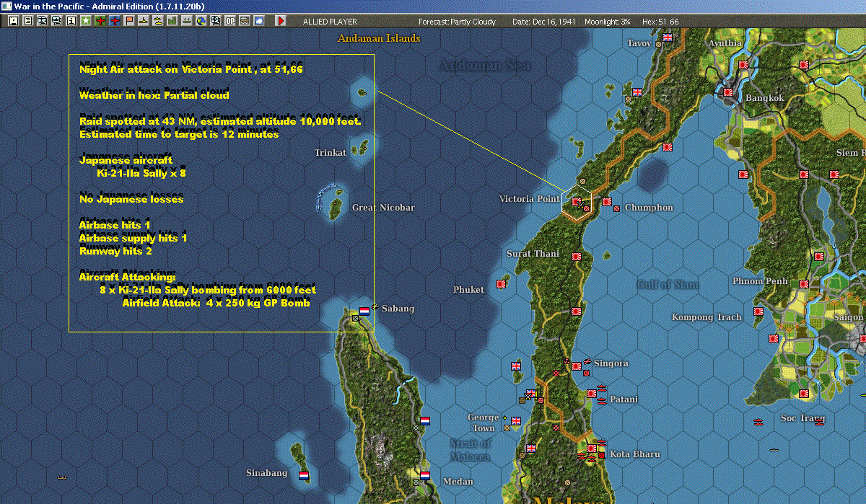The height and width of the screenshot is (504, 866).
Task: Open the info 'i' toolbar icon
Action: point(71,22)
